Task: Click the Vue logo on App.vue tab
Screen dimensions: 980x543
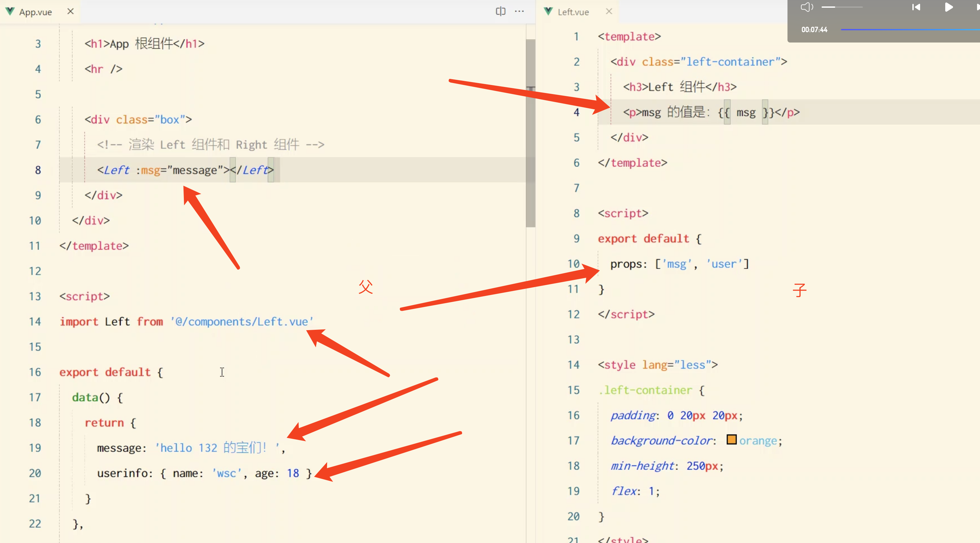Action: 10,11
